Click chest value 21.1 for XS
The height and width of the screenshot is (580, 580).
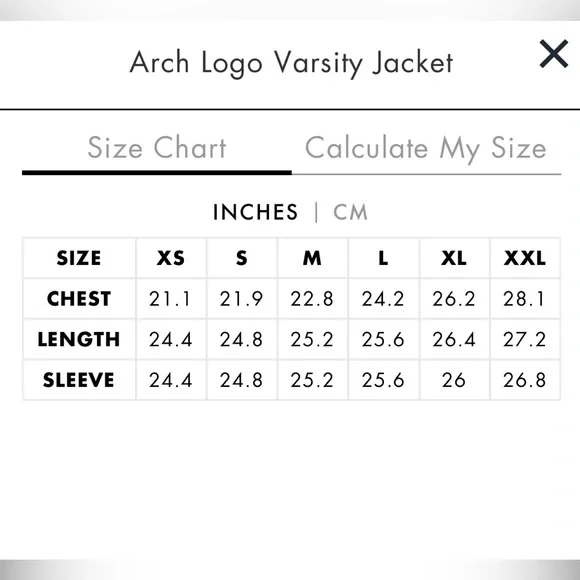(171, 299)
